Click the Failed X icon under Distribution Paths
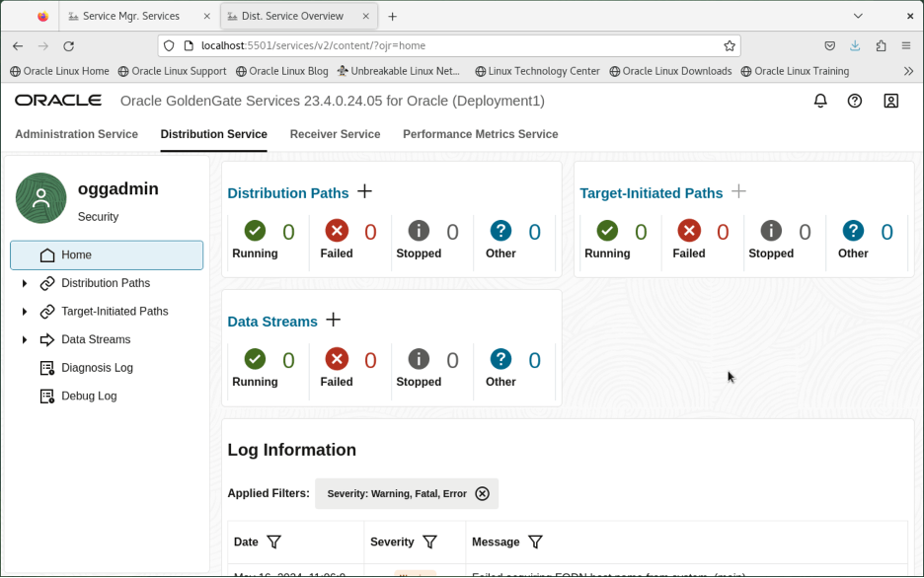 tap(337, 231)
